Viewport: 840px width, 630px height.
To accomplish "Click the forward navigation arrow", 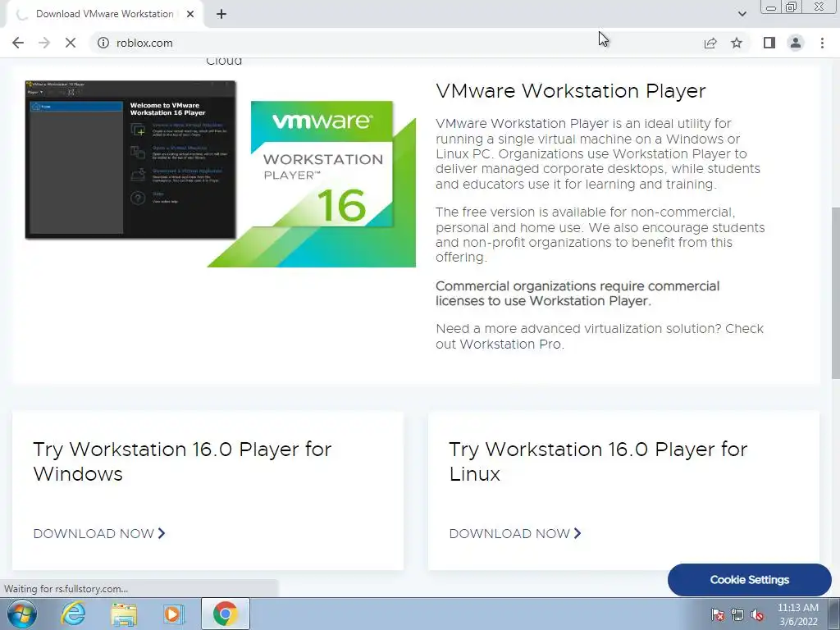I will 44,43.
